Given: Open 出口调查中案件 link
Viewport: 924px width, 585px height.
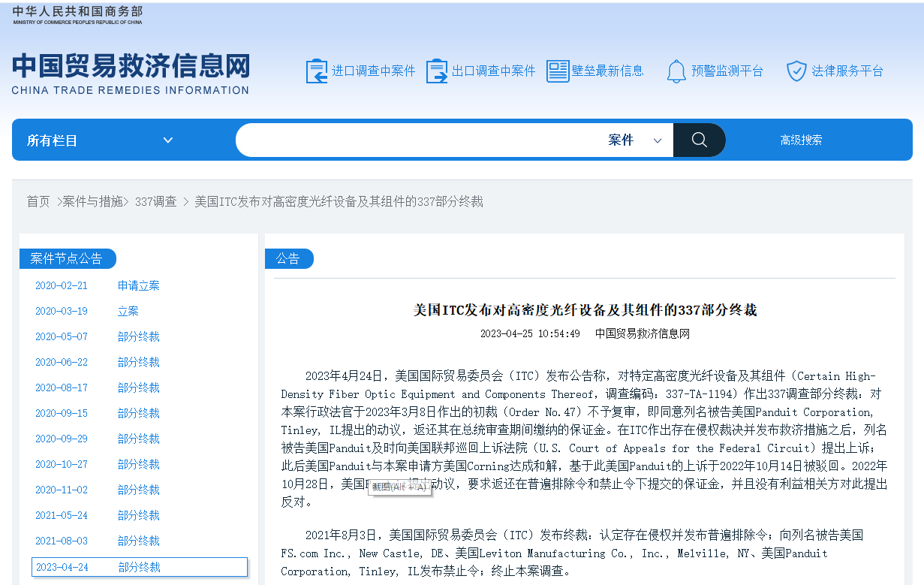Looking at the screenshot, I should (494, 71).
